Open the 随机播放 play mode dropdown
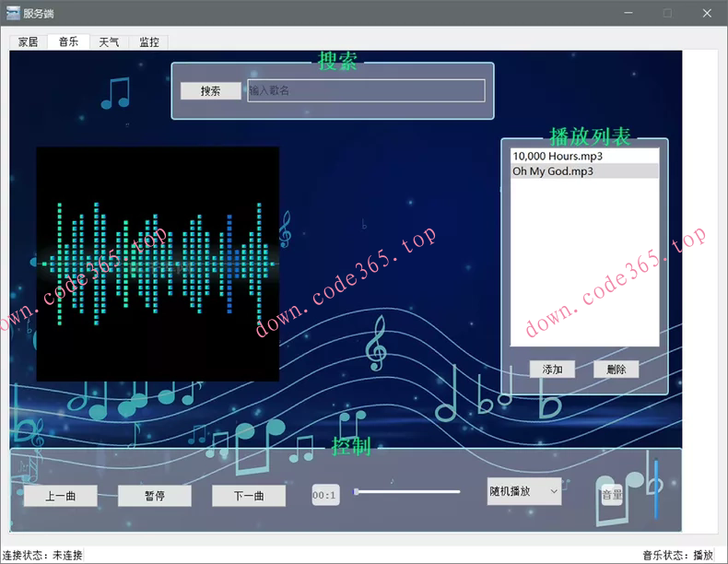This screenshot has width=728, height=564. [524, 491]
